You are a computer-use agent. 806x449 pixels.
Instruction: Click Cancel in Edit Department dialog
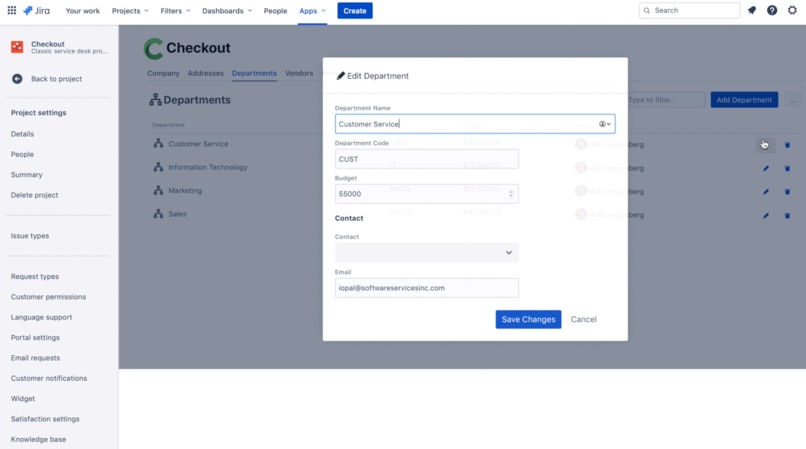pyautogui.click(x=583, y=319)
